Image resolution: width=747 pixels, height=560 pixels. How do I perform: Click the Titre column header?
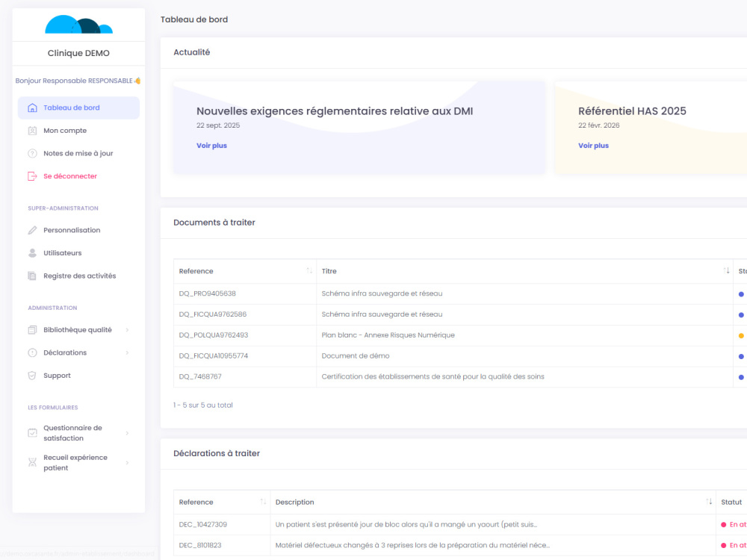click(x=329, y=271)
